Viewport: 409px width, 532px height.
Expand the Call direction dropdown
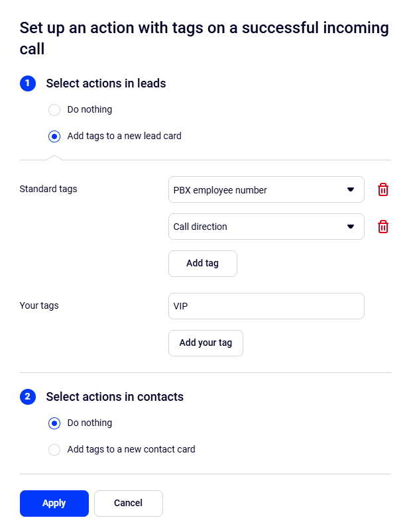click(266, 227)
